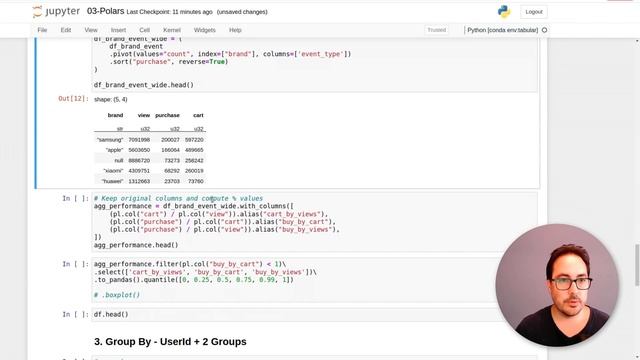The image size is (640, 360).
Task: Click the 'brand' column header
Action: (x=115, y=116)
